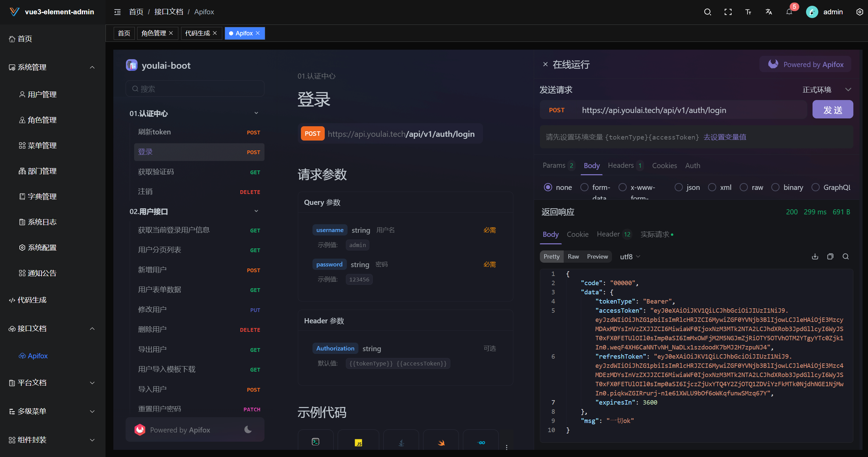The height and width of the screenshot is (457, 868).
Task: Toggle fullscreen mode from the top toolbar
Action: click(728, 12)
